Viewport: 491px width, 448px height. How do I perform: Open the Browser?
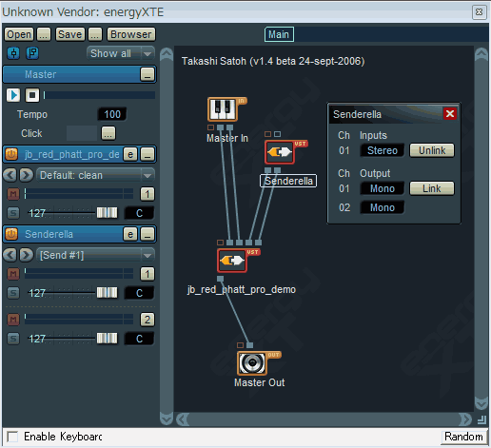pyautogui.click(x=131, y=34)
